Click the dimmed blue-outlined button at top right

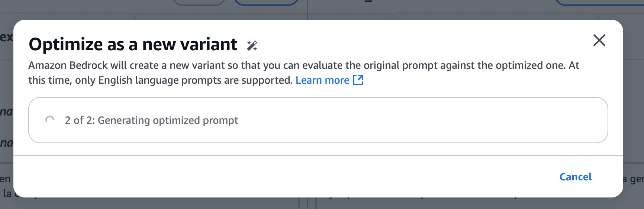click(599, 2)
